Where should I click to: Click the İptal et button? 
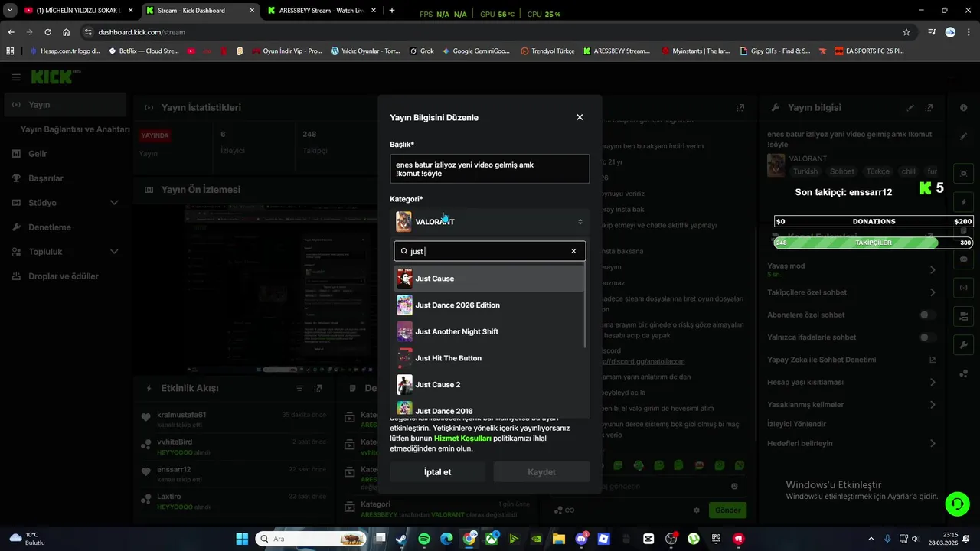tap(437, 472)
